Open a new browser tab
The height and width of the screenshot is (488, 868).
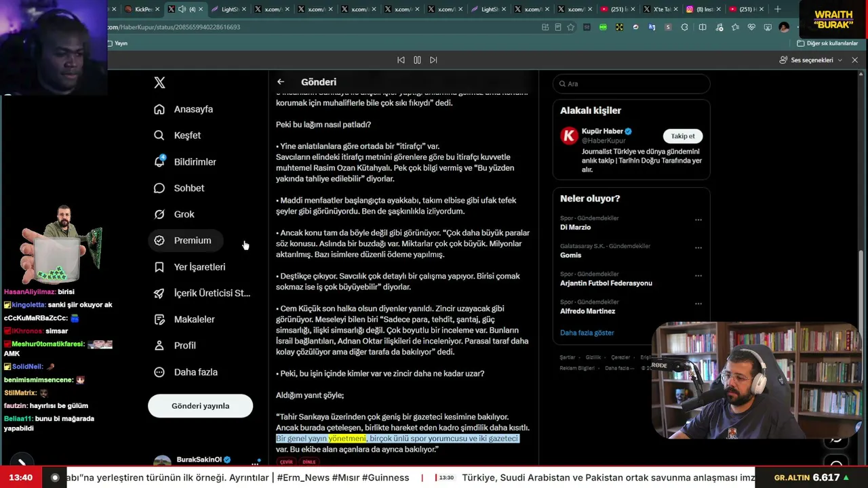pyautogui.click(x=778, y=9)
